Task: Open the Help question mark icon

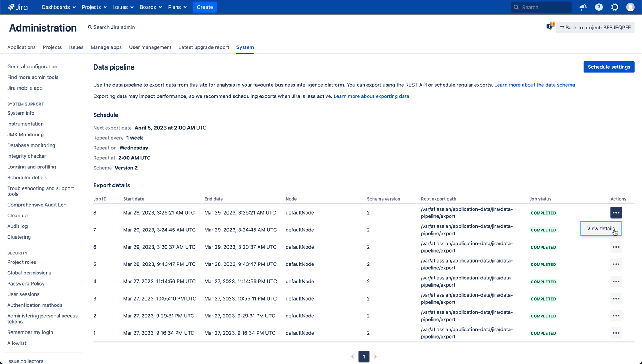Action: pos(599,7)
